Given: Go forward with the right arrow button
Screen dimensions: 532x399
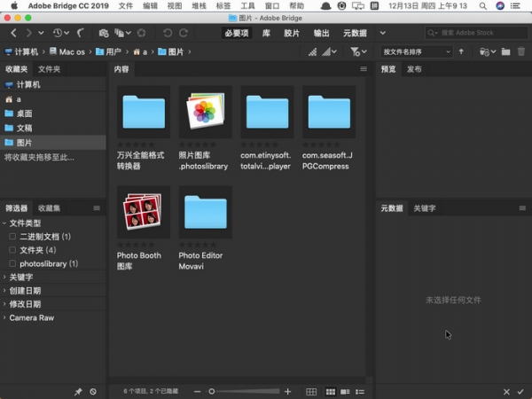Looking at the screenshot, I should pyautogui.click(x=29, y=33).
